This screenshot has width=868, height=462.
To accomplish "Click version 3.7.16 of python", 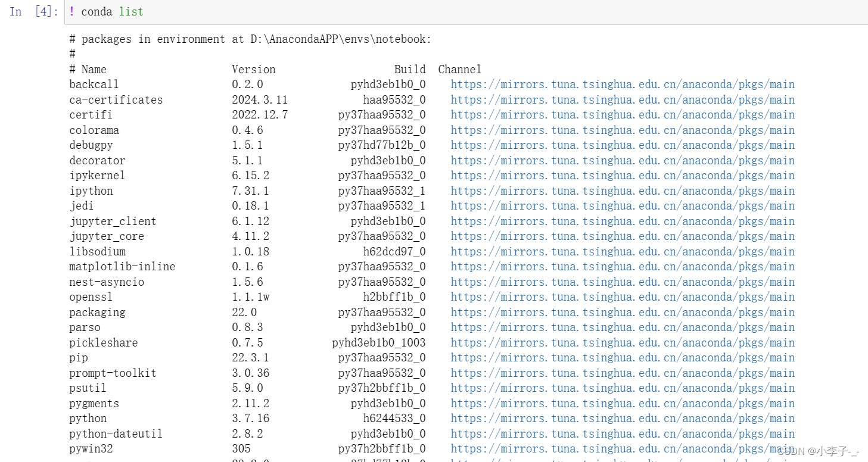I will tap(250, 419).
